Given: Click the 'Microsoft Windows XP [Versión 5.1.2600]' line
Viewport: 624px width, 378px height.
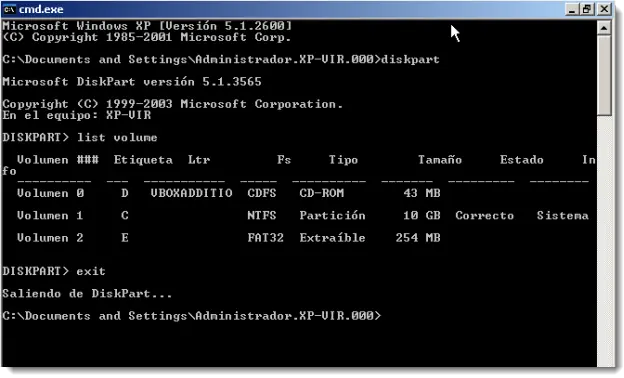Looking at the screenshot, I should (x=147, y=26).
